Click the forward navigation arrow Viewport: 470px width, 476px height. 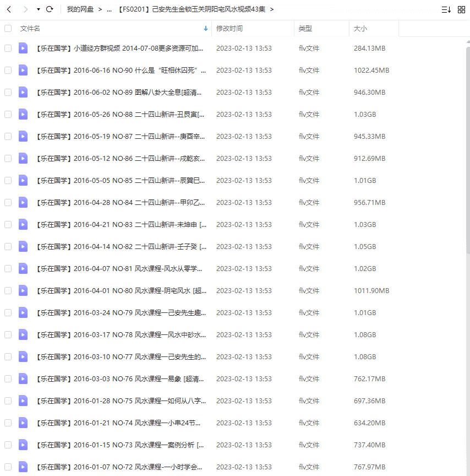pos(25,9)
